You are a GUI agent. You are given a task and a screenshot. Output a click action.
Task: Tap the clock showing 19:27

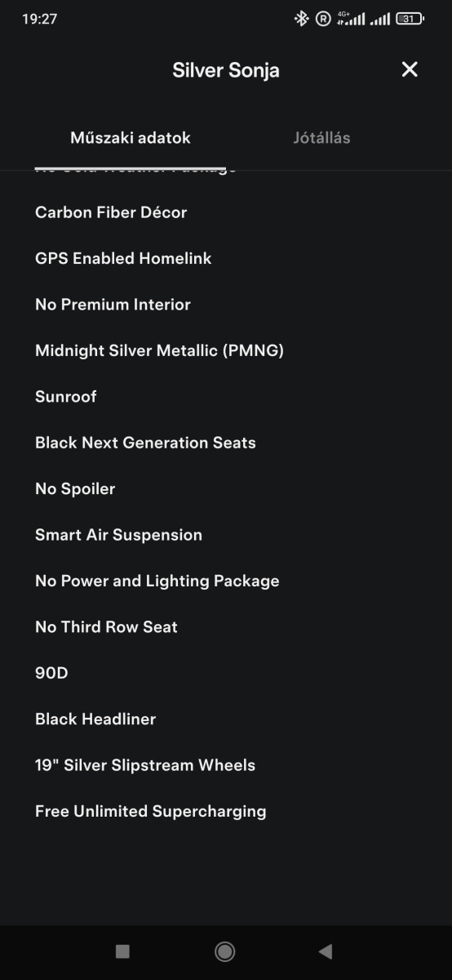pyautogui.click(x=40, y=18)
